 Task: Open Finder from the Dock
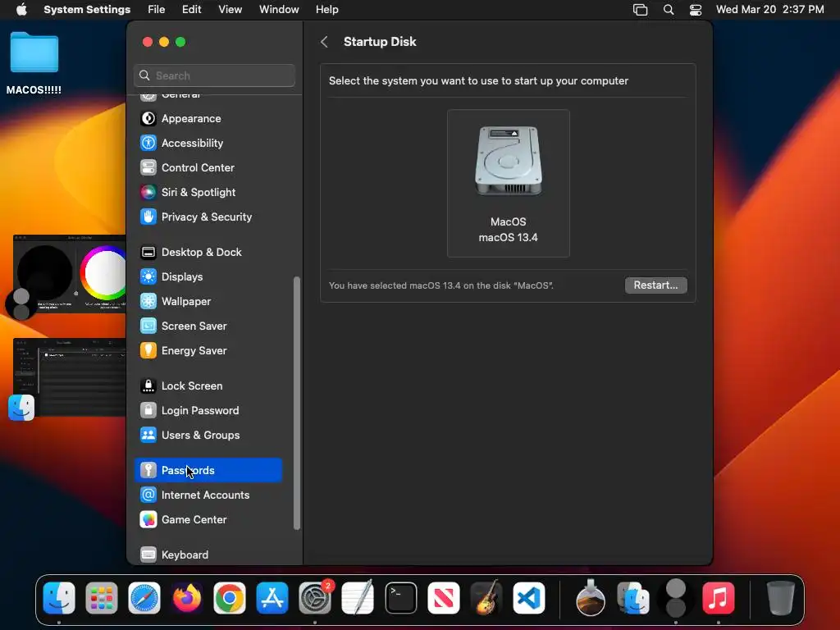point(58,598)
